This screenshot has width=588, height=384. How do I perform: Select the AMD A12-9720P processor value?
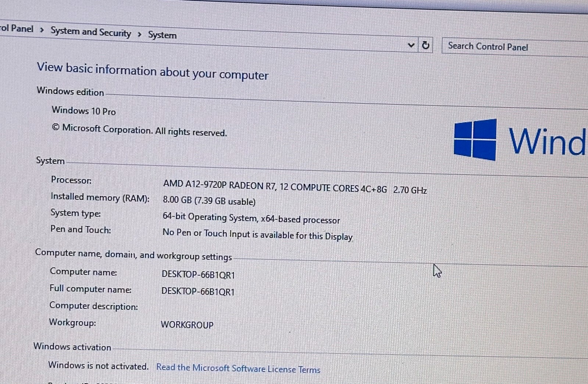(295, 187)
